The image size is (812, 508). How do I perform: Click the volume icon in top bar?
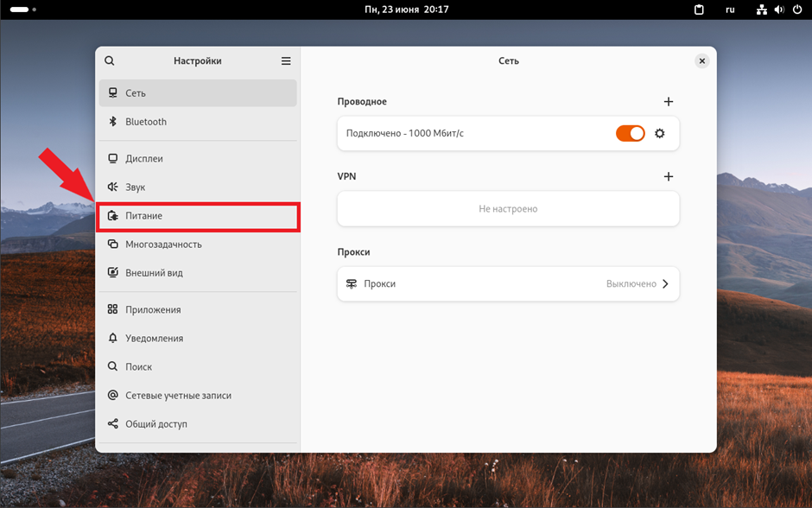[779, 10]
